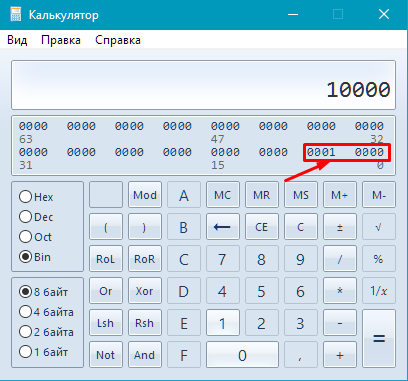
Task: Click the equals button
Action: (x=379, y=339)
